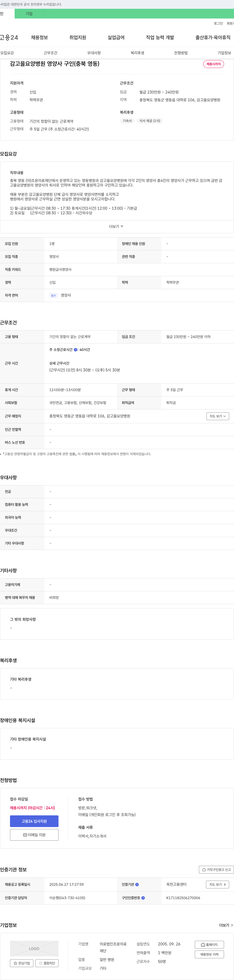Click the 로그인 link
The height and width of the screenshot is (980, 234).
coord(218,23)
